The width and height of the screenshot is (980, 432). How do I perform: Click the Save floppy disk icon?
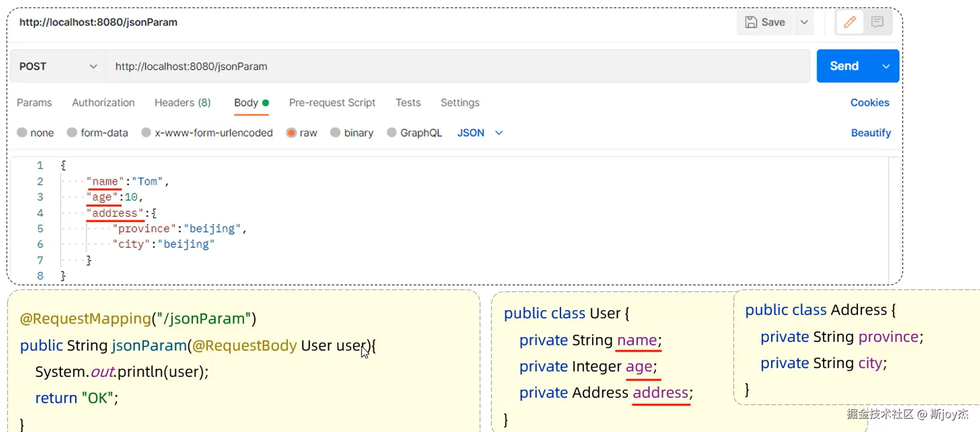(x=751, y=22)
